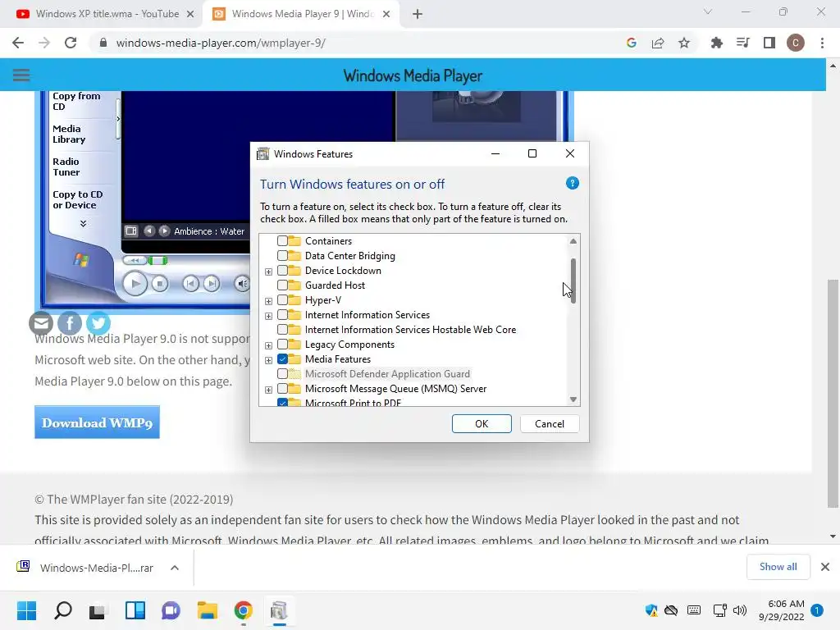Expand more items arrow in WMP sidebar
Image resolution: width=840 pixels, height=630 pixels.
point(83,223)
